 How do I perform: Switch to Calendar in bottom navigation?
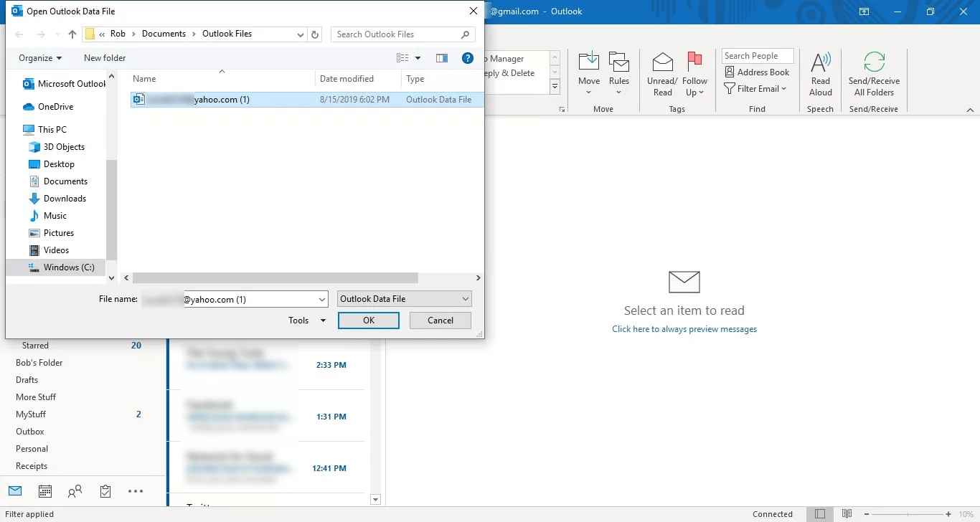[x=45, y=491]
